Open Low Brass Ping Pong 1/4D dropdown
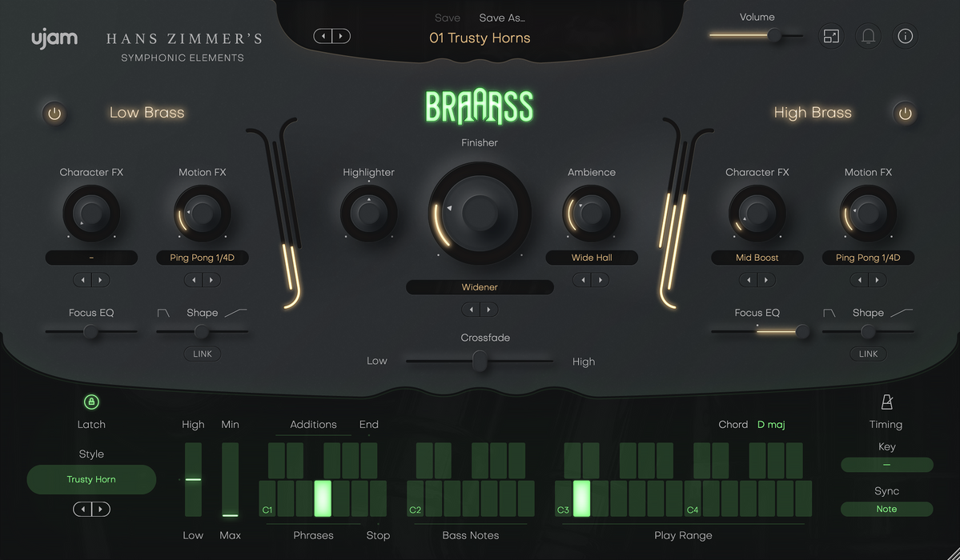Image resolution: width=960 pixels, height=560 pixels. tap(202, 258)
